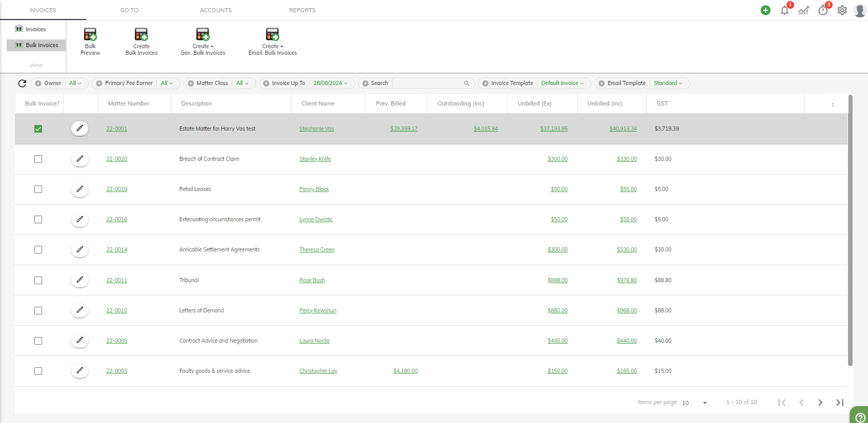The image size is (868, 423).
Task: Click the green add (plus) icon in the top bar
Action: tap(765, 10)
